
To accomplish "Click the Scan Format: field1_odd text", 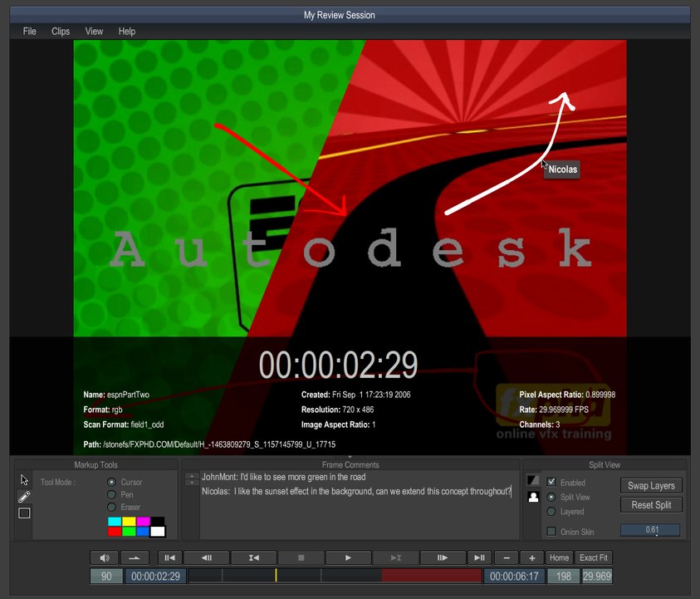I will click(124, 425).
